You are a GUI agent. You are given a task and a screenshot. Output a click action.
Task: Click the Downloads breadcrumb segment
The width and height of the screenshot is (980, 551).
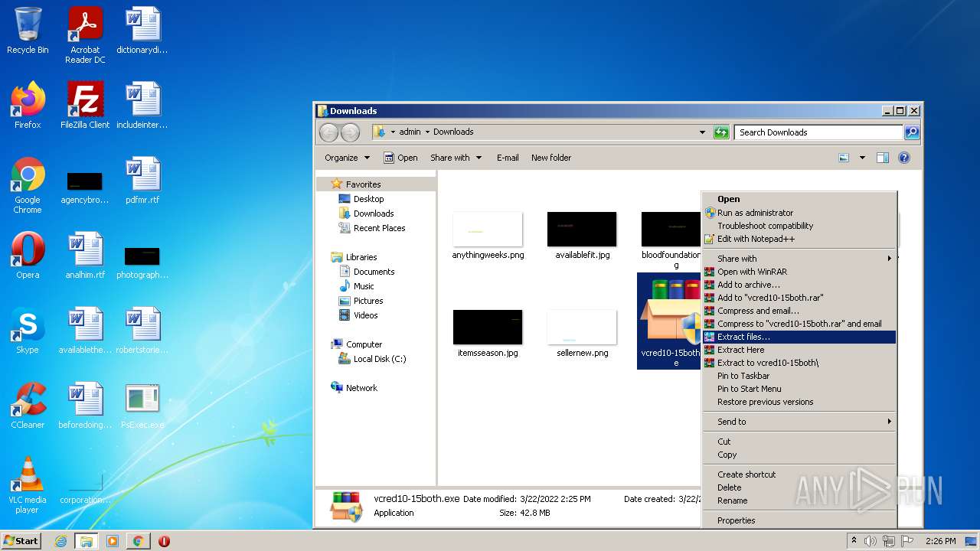pyautogui.click(x=453, y=132)
